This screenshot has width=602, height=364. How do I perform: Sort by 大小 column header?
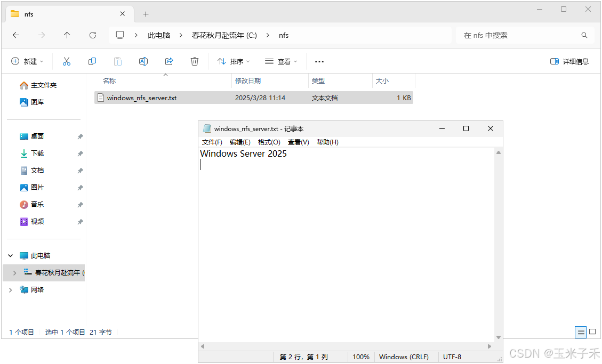tap(382, 80)
